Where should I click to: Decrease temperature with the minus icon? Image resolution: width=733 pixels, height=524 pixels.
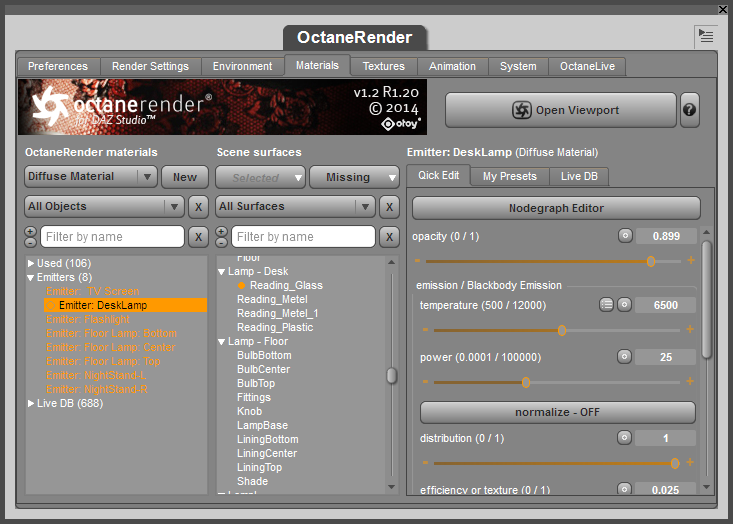click(x=425, y=330)
